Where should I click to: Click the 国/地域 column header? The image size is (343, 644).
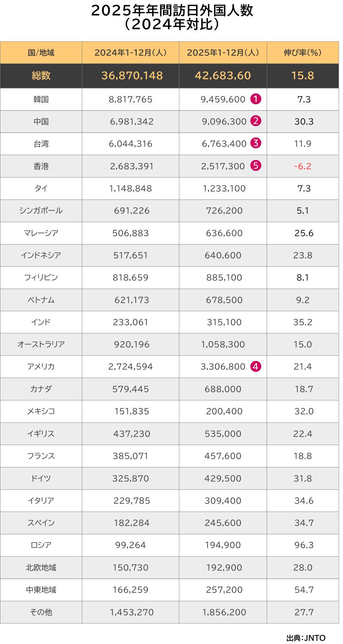coord(41,53)
